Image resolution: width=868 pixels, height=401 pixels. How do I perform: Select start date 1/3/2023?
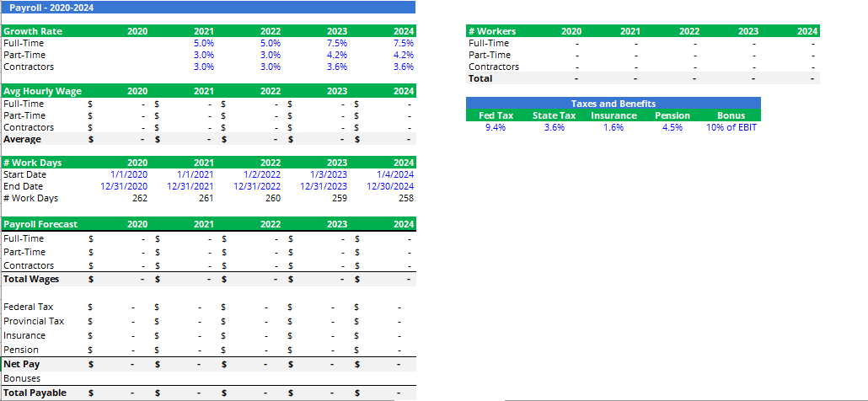pos(329,174)
